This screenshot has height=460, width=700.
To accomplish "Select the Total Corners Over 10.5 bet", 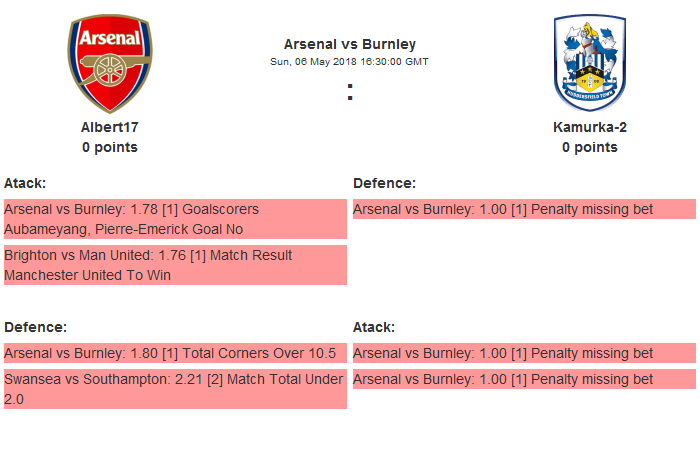I will tap(174, 353).
